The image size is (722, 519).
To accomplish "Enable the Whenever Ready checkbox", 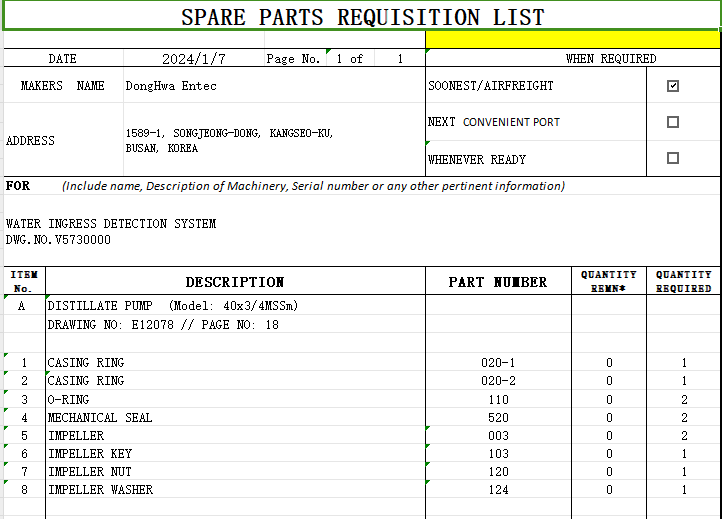I will click(x=673, y=158).
